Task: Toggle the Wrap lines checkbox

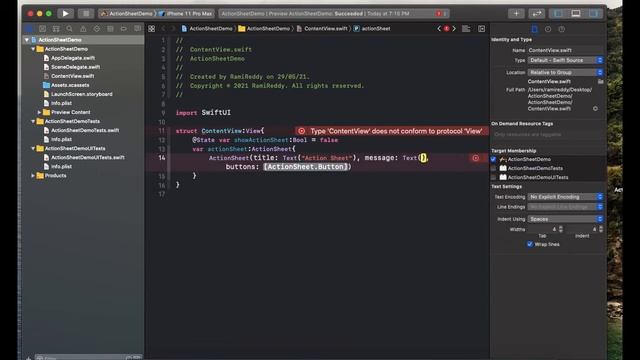Action: tap(530, 244)
